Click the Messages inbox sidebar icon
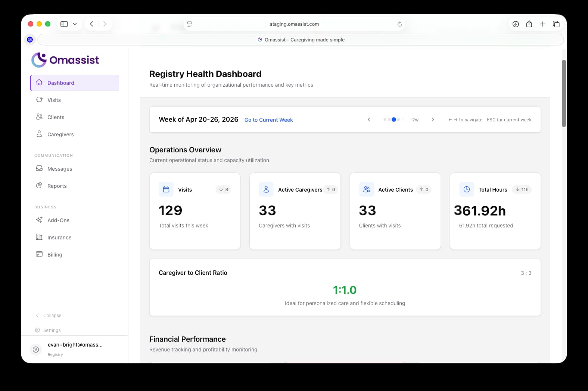 click(39, 168)
